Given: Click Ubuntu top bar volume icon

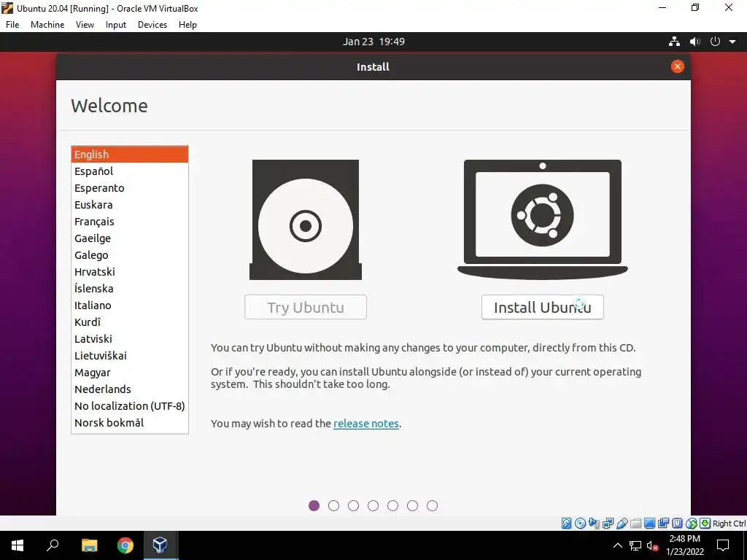Looking at the screenshot, I should (x=695, y=42).
